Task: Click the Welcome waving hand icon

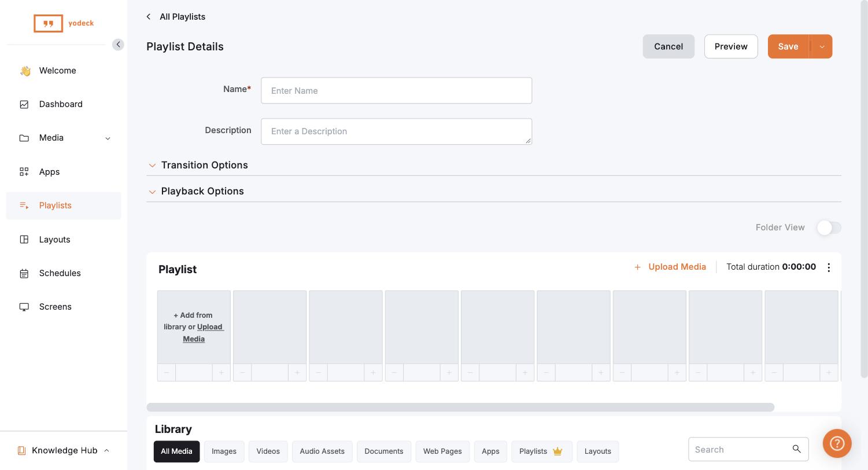Action: (25, 71)
